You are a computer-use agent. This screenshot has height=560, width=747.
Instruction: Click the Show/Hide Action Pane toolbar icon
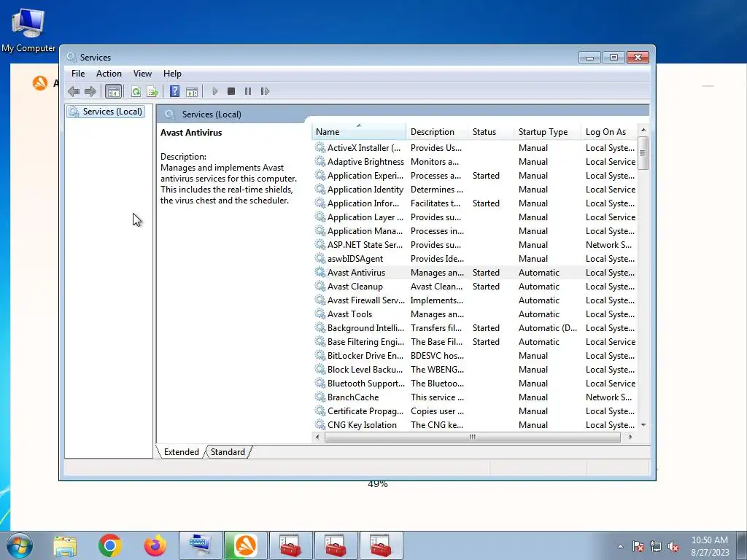192,91
